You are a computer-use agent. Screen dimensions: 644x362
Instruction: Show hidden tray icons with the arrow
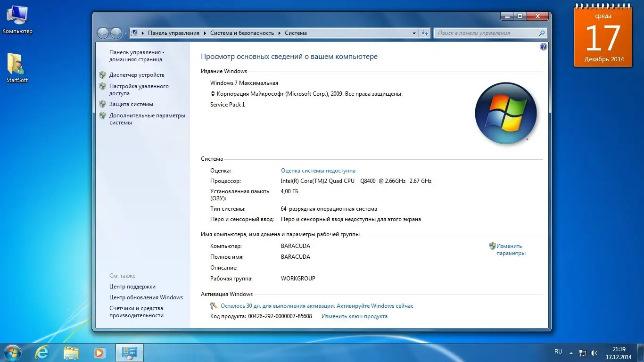571,353
